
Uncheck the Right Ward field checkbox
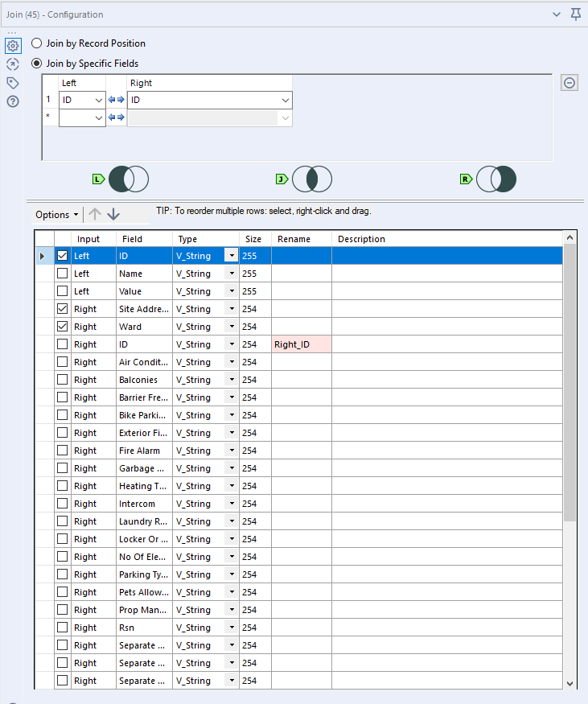click(x=62, y=327)
